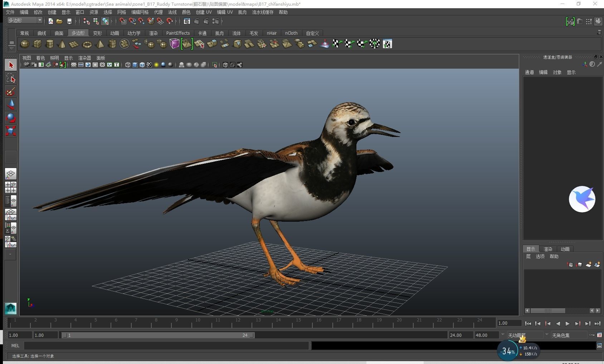Open the render view clapperboard icon
The height and width of the screenshot is (364, 604).
tap(187, 21)
